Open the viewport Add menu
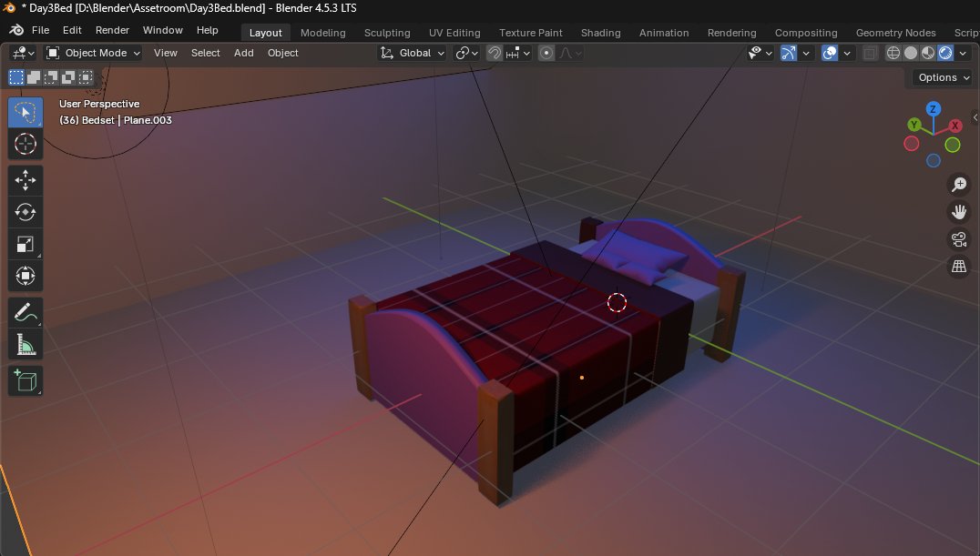This screenshot has height=556, width=980. [x=244, y=53]
